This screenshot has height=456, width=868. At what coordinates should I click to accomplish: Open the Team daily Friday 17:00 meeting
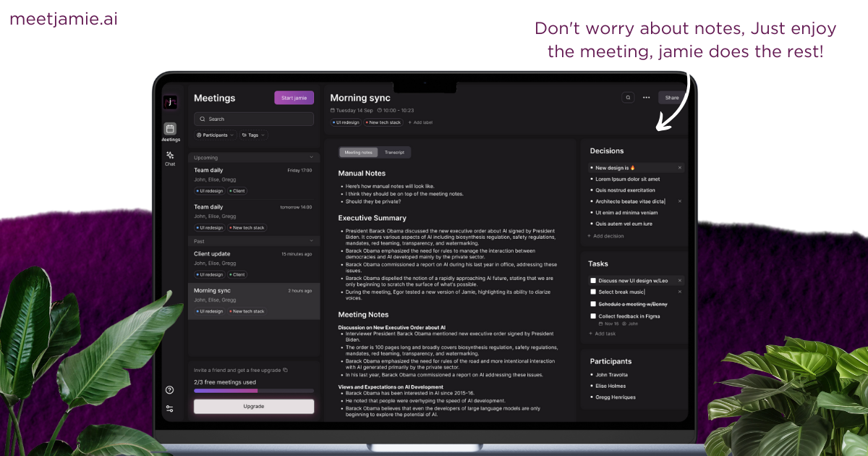click(x=254, y=180)
